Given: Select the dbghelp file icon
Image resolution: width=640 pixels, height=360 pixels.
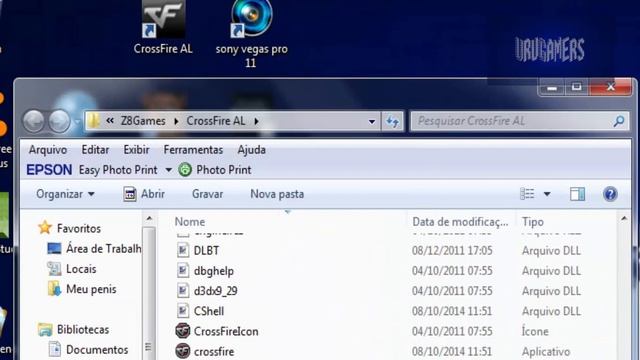Looking at the screenshot, I should click(183, 271).
